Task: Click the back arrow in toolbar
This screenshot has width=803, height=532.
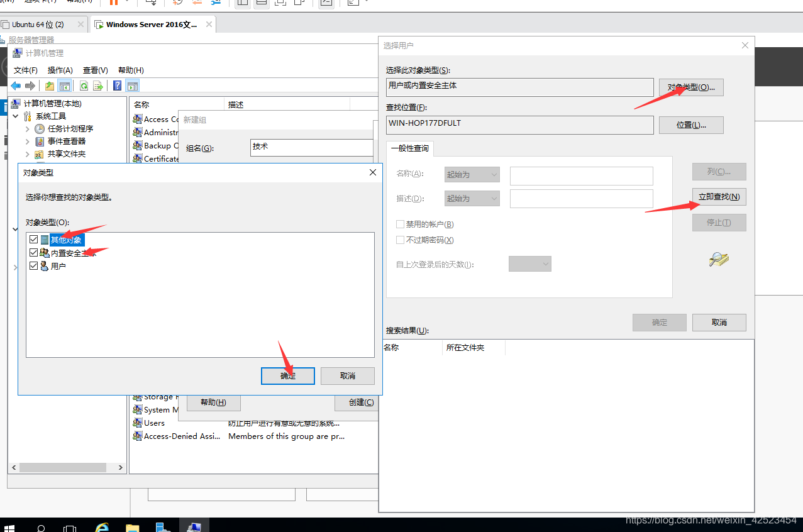Action: pos(16,86)
